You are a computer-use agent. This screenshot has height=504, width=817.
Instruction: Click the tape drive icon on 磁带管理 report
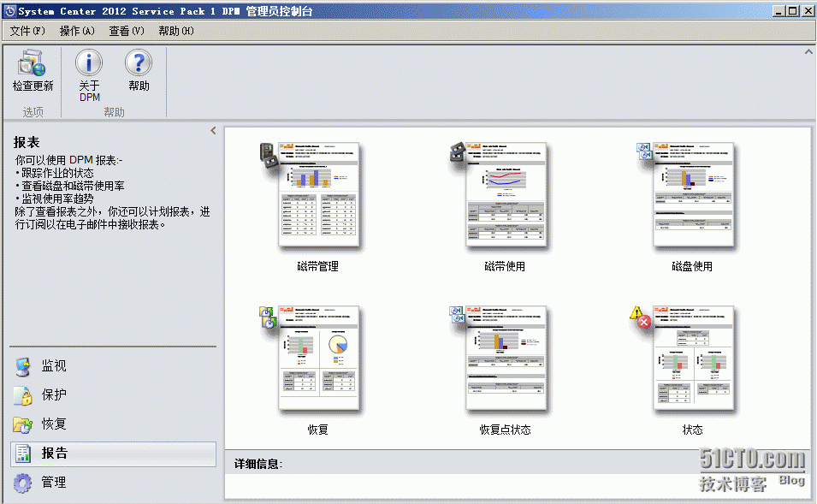pyautogui.click(x=269, y=156)
